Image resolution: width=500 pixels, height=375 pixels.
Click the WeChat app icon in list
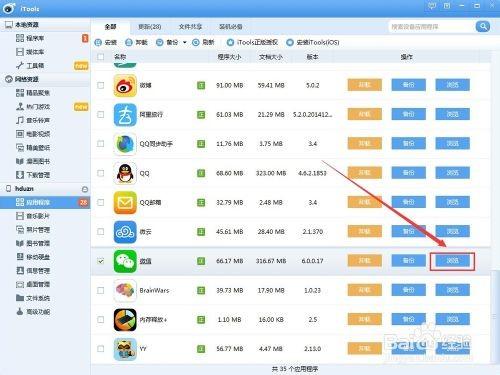[125, 261]
